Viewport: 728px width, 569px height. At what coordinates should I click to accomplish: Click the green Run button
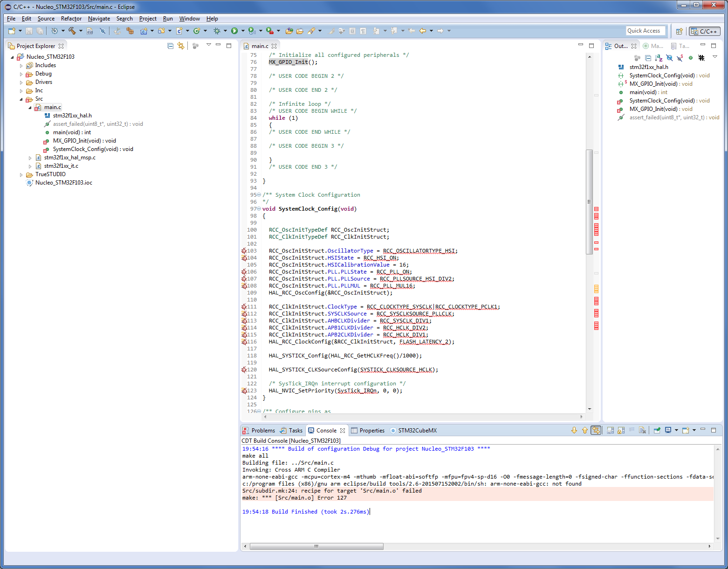point(234,31)
